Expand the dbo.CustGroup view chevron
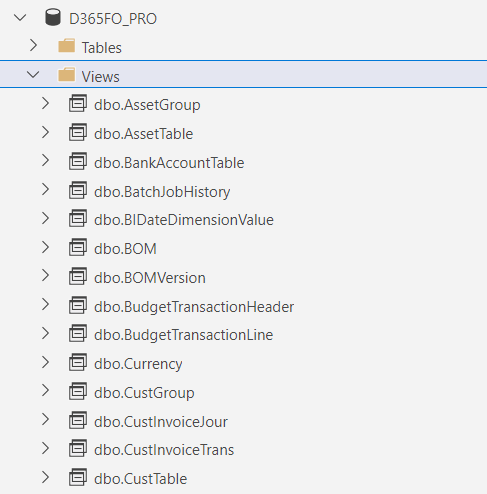This screenshot has width=487, height=494. (46, 391)
